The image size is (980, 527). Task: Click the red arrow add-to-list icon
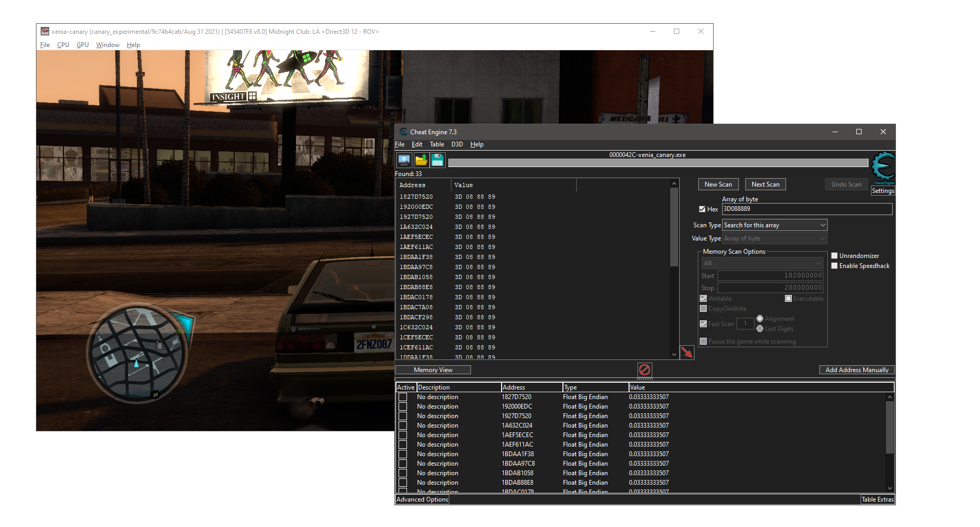point(687,352)
